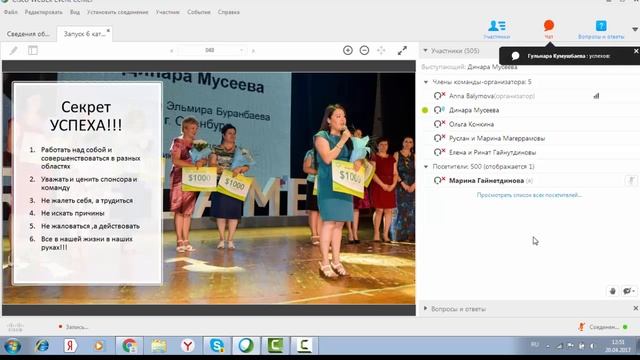The image size is (640, 360).
Task: Open Skype from the taskbar
Action: 217,346
